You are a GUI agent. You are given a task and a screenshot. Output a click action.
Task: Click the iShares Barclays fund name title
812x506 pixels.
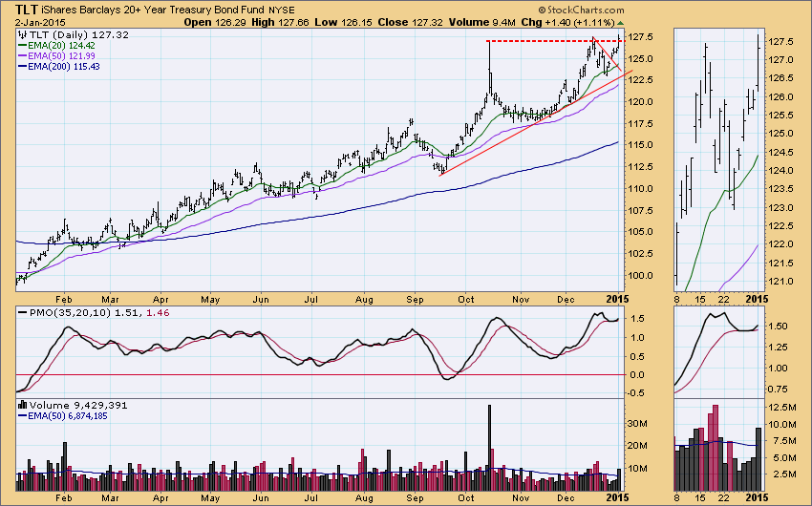pyautogui.click(x=153, y=10)
